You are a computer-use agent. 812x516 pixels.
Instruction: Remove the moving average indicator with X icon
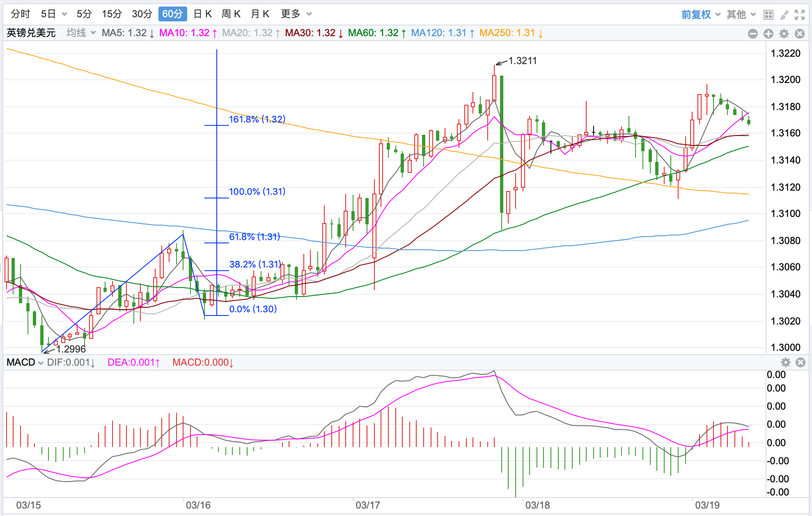tap(800, 34)
